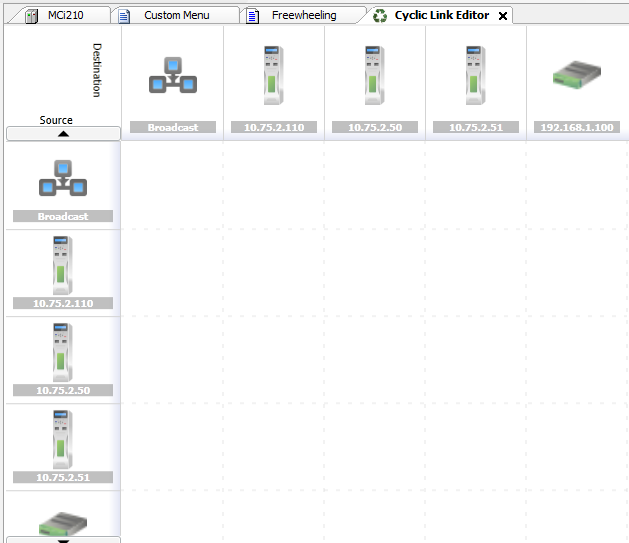This screenshot has height=543, width=629.
Task: Click the 10.75.2.51 destination label
Action: [476, 127]
